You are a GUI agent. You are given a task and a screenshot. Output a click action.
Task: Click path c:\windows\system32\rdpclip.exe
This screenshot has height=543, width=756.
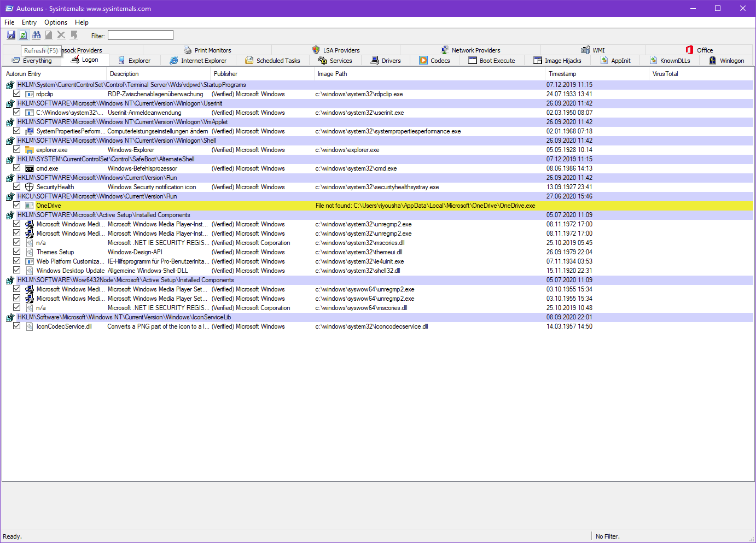point(359,94)
